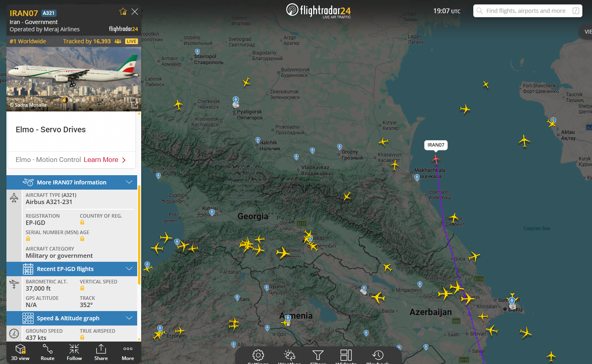Click the Filters funnel icon
Viewport: 592px width, 364px height.
tap(318, 355)
